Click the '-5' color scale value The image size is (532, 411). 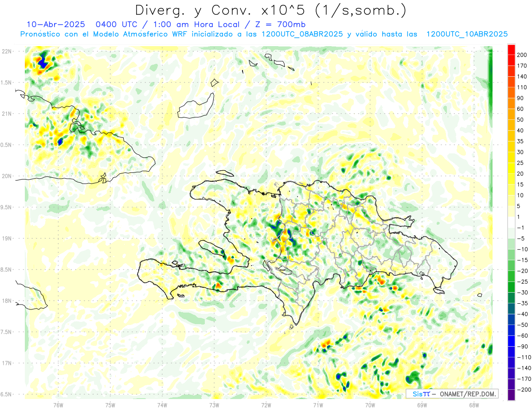coord(521,239)
